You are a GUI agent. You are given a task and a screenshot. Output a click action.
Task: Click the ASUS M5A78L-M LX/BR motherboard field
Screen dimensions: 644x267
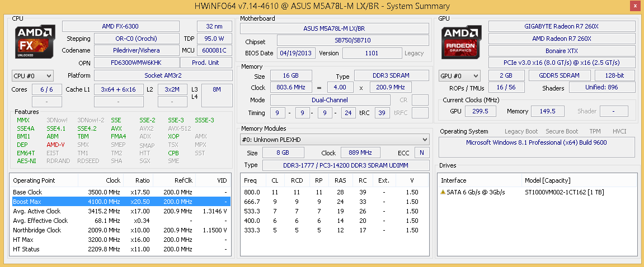[334, 28]
